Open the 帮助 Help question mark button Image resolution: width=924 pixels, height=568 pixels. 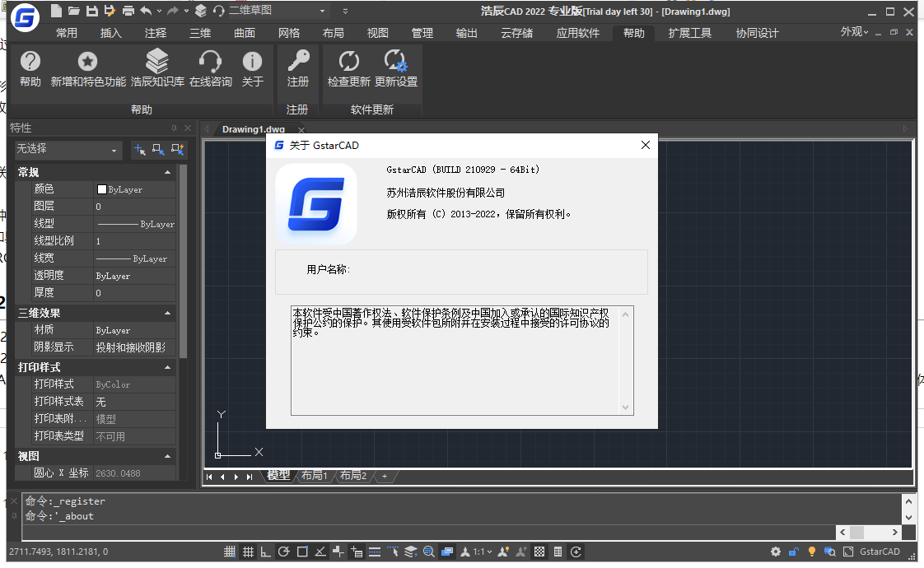(30, 69)
